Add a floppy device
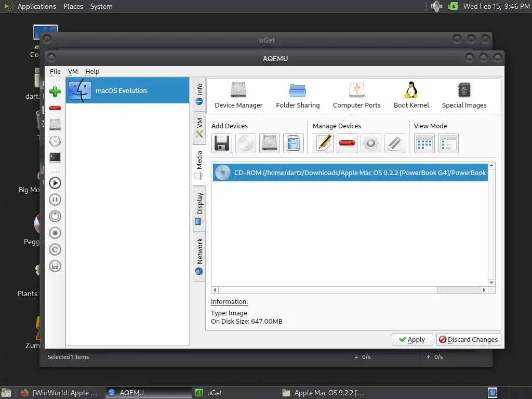 (x=222, y=143)
